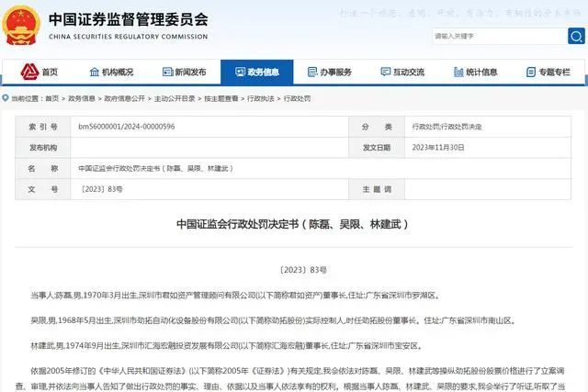This screenshot has width=588, height=392.
Task: Click the paragraph about 林建武 born 1974
Action: click(x=227, y=345)
